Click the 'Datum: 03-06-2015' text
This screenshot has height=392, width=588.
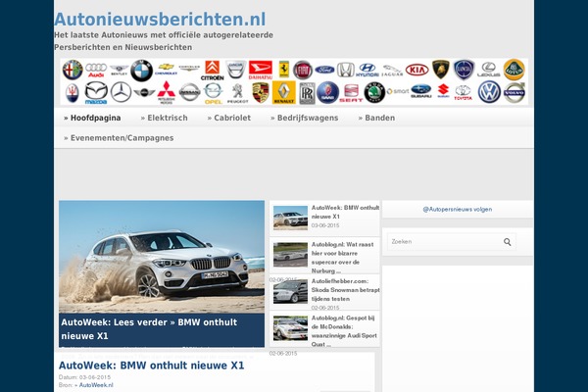point(84,377)
